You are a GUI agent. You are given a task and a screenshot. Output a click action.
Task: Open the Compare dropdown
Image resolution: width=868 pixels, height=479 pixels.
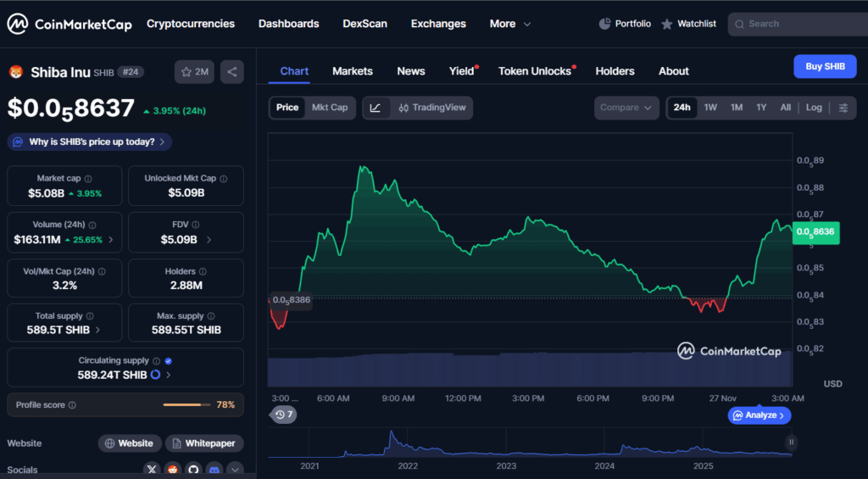[626, 108]
